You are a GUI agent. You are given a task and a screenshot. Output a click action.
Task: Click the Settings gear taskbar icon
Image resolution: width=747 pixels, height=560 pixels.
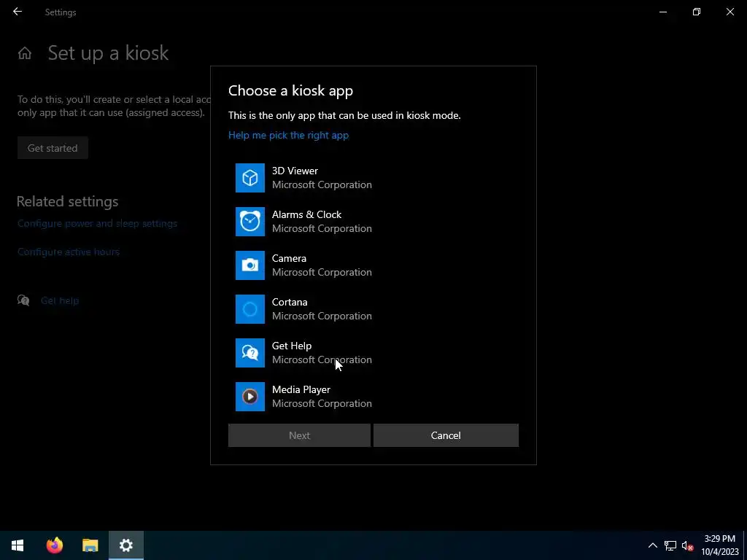point(125,545)
